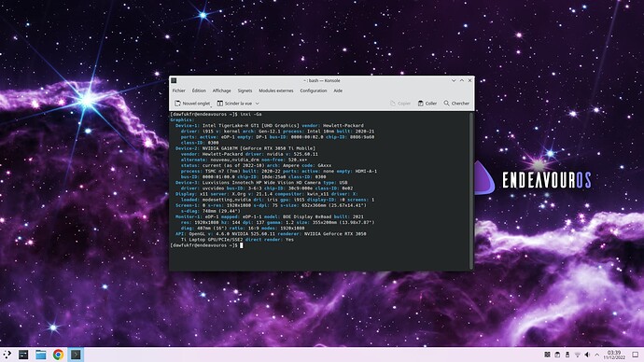Open the Wi-Fi network tray icon

point(577,355)
